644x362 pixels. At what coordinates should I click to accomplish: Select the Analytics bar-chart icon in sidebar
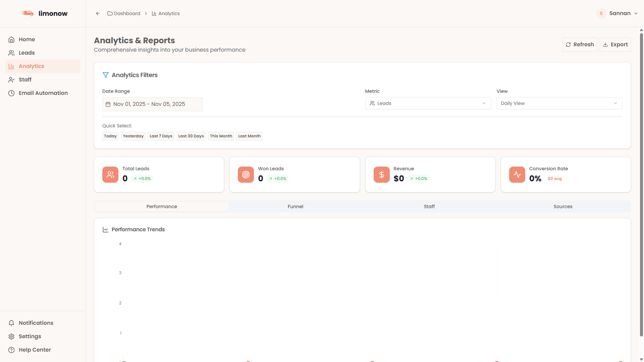[11, 66]
